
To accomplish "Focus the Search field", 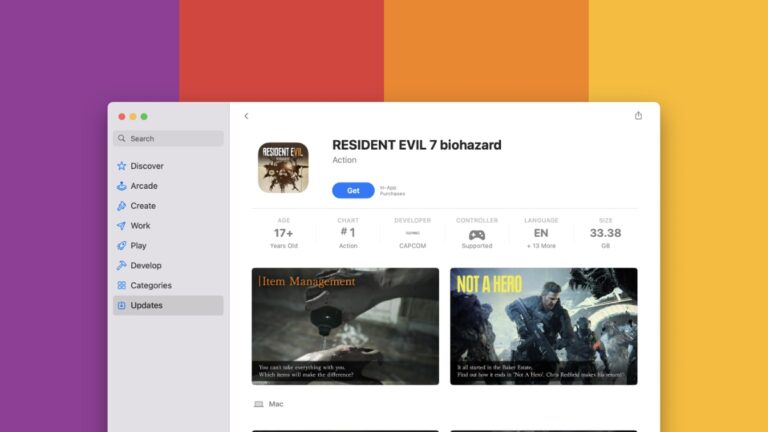I will point(168,139).
